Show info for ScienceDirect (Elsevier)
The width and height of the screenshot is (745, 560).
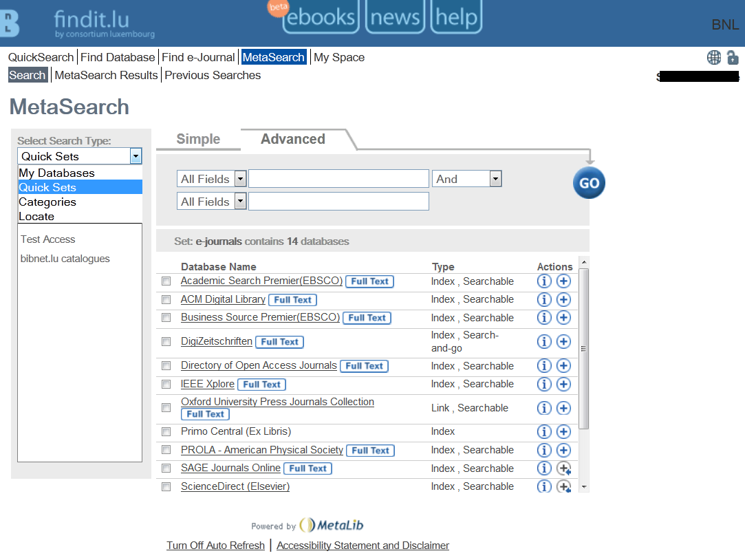point(544,486)
